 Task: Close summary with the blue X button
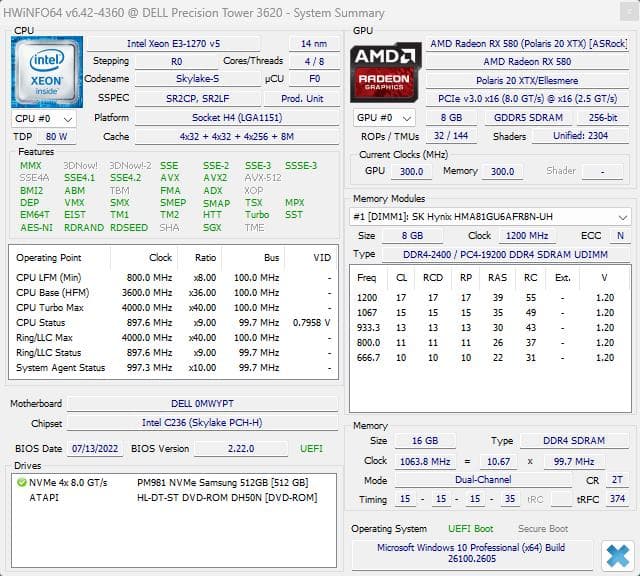coord(617,555)
